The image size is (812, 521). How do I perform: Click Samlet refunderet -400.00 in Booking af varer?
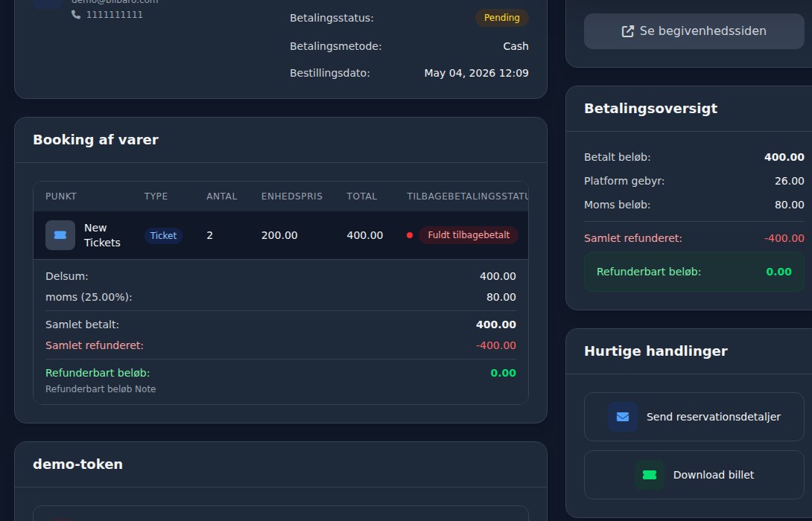click(496, 345)
